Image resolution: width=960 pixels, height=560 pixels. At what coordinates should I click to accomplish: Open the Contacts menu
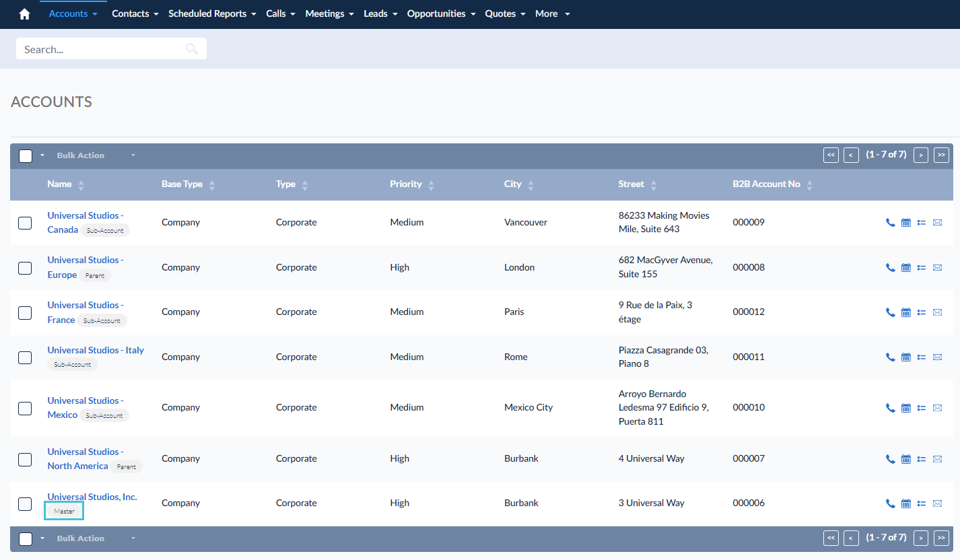pyautogui.click(x=135, y=13)
